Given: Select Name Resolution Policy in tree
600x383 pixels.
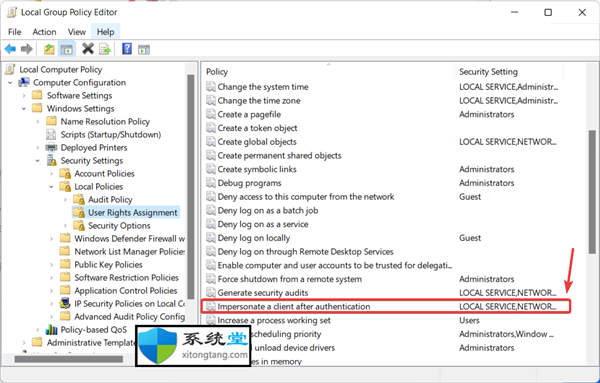Looking at the screenshot, I should tap(105, 121).
